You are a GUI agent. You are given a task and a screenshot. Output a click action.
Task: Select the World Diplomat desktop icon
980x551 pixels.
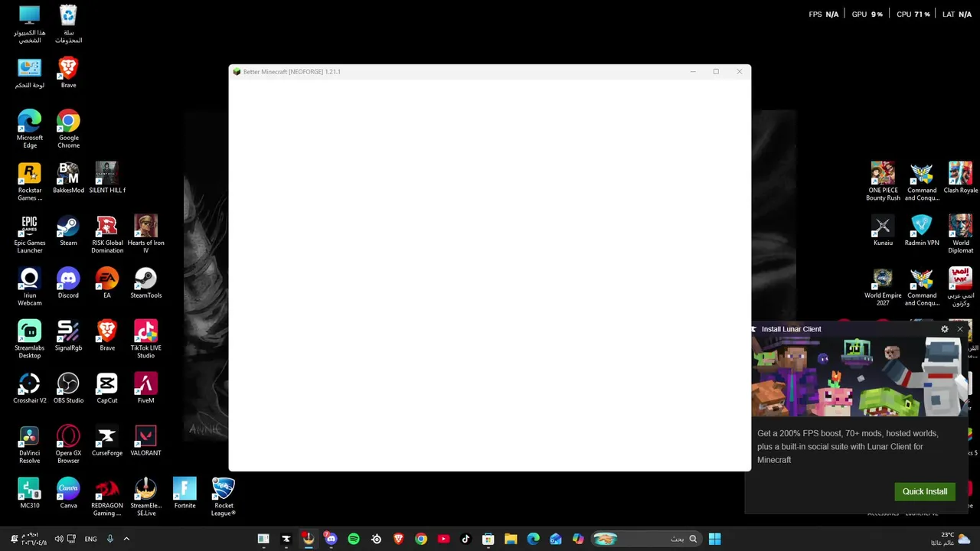(x=960, y=234)
